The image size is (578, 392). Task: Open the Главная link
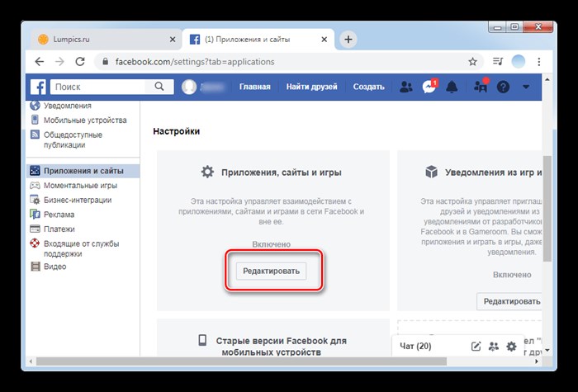point(254,87)
